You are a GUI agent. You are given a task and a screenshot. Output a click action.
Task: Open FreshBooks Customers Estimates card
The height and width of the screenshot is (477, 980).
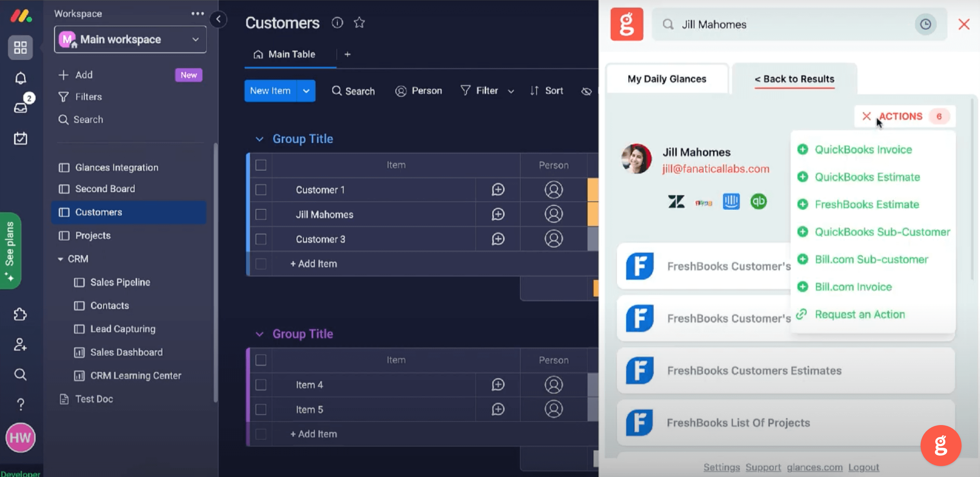[x=785, y=370]
